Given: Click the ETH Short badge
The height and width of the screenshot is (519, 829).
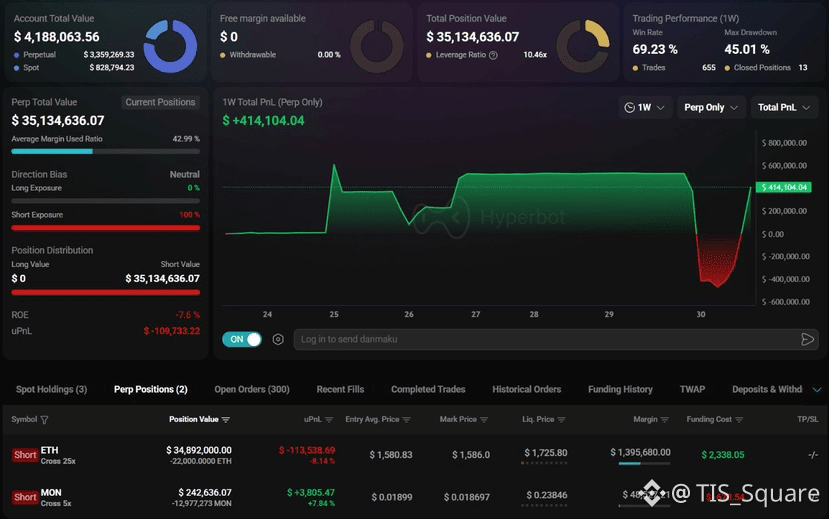Looking at the screenshot, I should click(x=25, y=455).
